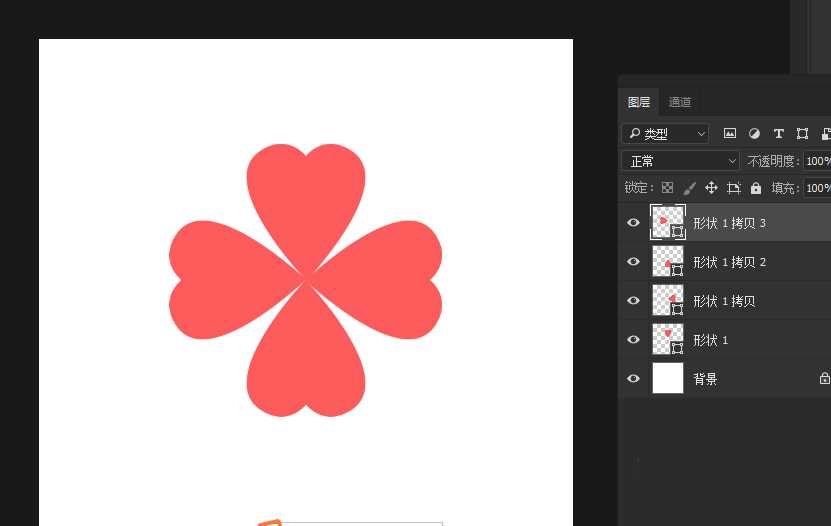This screenshot has height=526, width=831.
Task: Select the 图层 tab
Action: tap(639, 102)
